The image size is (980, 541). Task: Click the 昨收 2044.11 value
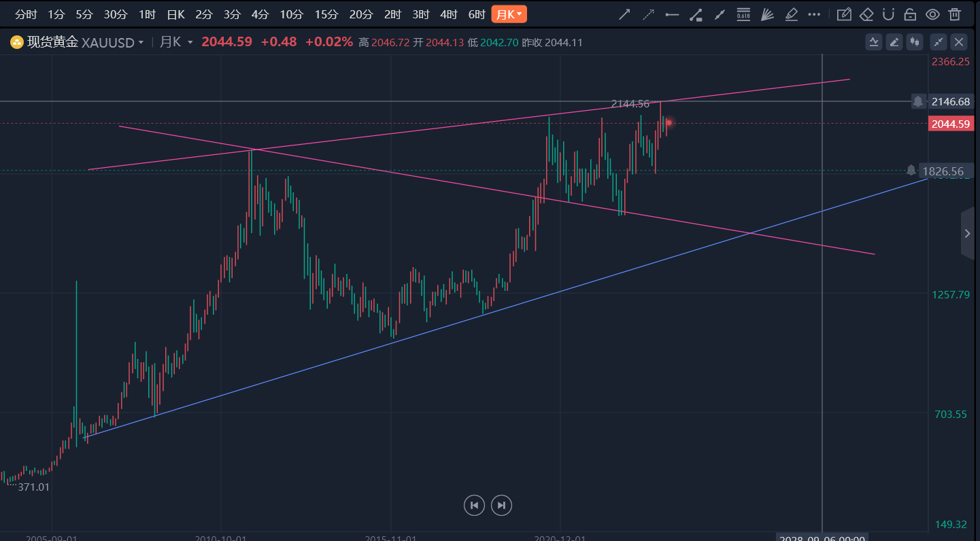coord(552,42)
